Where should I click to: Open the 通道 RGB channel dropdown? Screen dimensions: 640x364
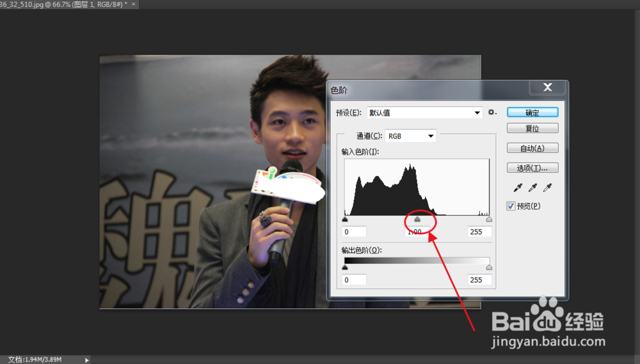click(x=411, y=136)
